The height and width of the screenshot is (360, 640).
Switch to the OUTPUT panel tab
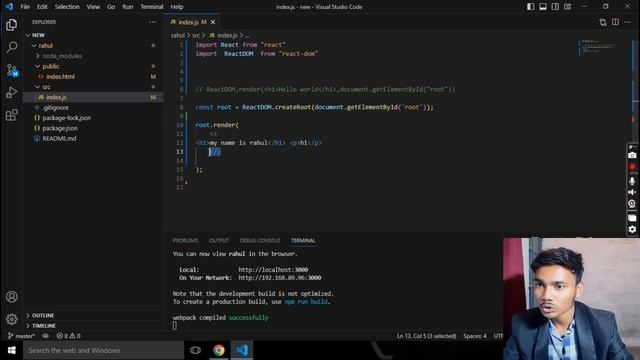click(x=219, y=240)
